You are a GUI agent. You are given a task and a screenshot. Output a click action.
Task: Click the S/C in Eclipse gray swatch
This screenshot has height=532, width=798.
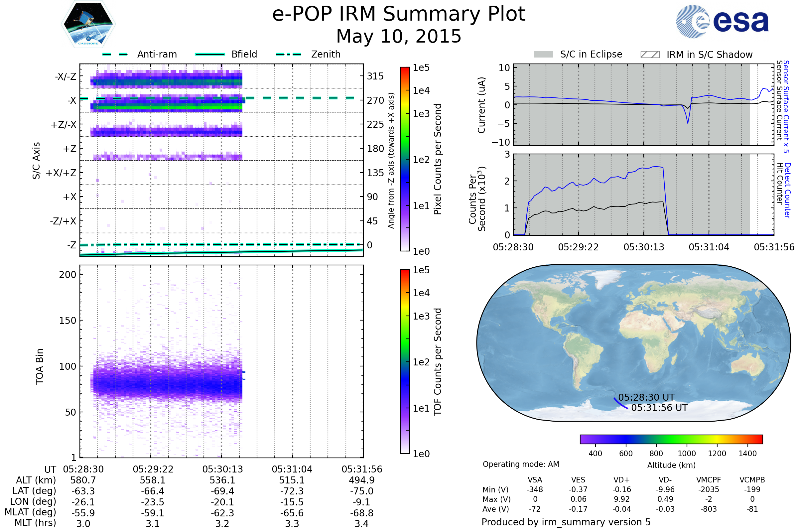pos(543,55)
